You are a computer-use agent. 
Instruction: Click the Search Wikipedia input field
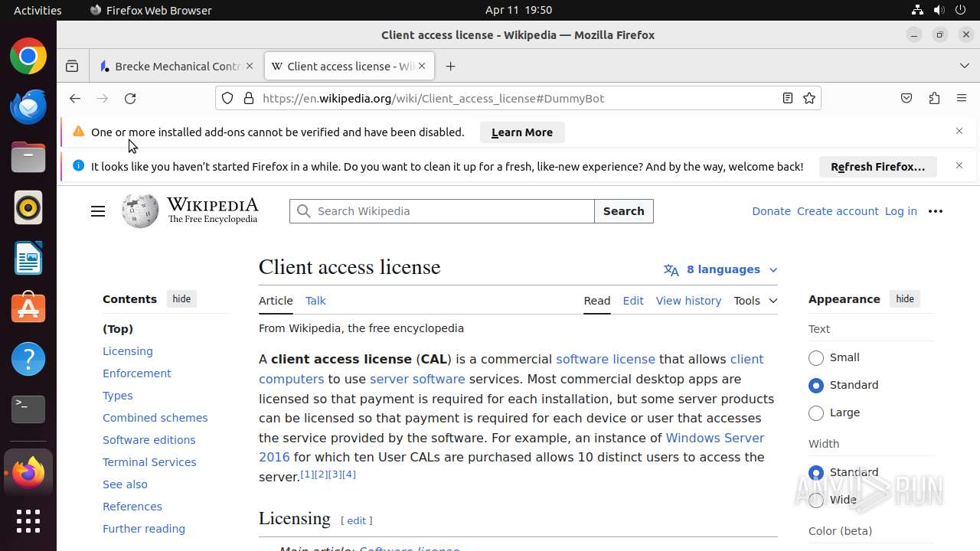pos(442,211)
